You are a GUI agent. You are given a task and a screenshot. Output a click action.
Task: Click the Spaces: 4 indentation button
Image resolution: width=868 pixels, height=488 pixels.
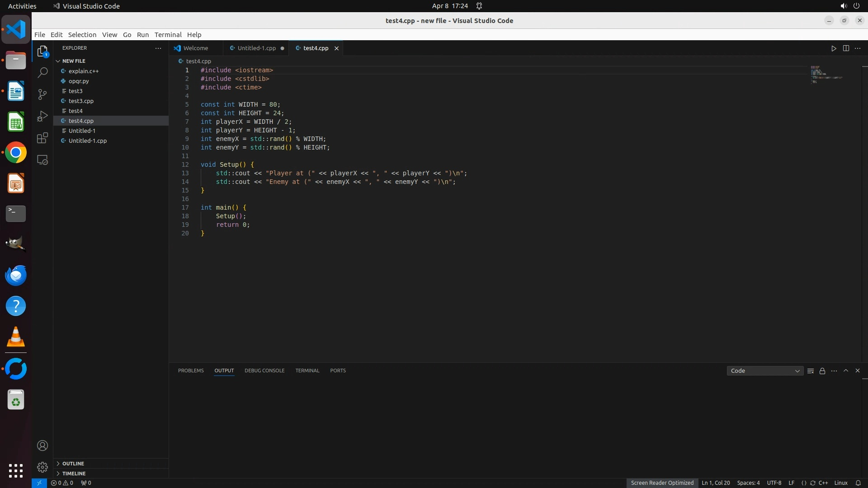click(748, 483)
